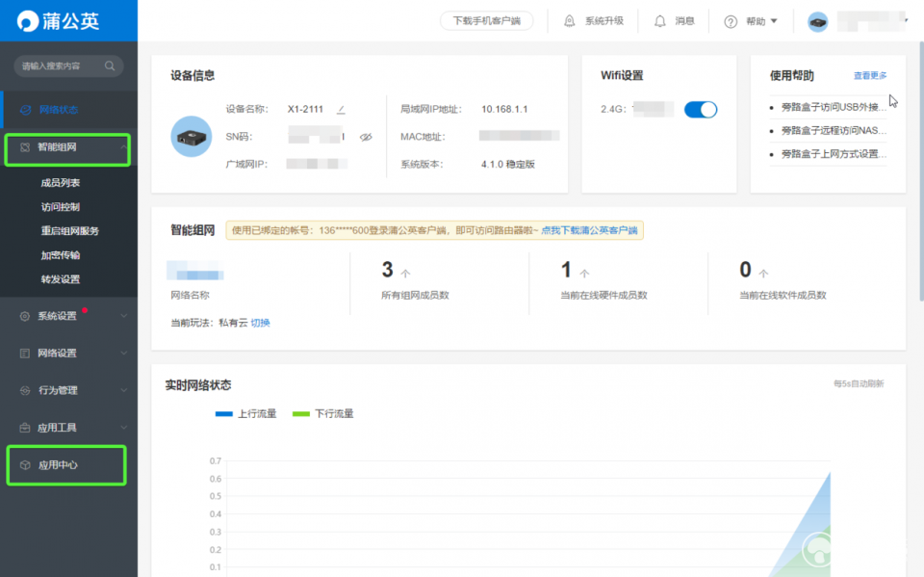924x577 pixels.
Task: Click the 每5s自动刷新 text
Action: pyautogui.click(x=859, y=384)
